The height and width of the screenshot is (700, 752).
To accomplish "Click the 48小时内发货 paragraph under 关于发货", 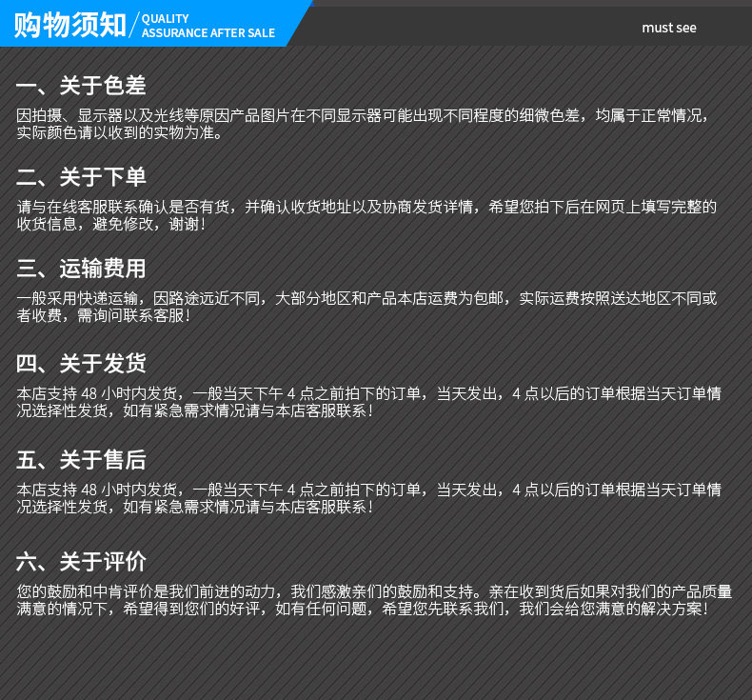I will [x=368, y=402].
